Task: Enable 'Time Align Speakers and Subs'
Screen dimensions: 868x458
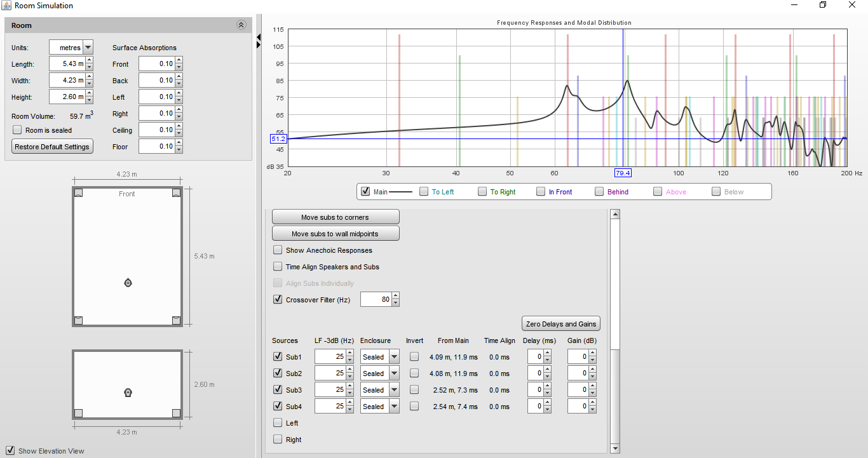Action: tap(278, 266)
